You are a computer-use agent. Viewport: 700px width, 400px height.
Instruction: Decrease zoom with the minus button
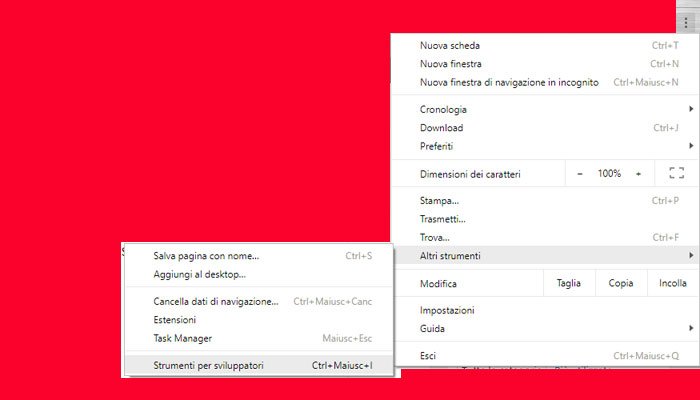580,174
